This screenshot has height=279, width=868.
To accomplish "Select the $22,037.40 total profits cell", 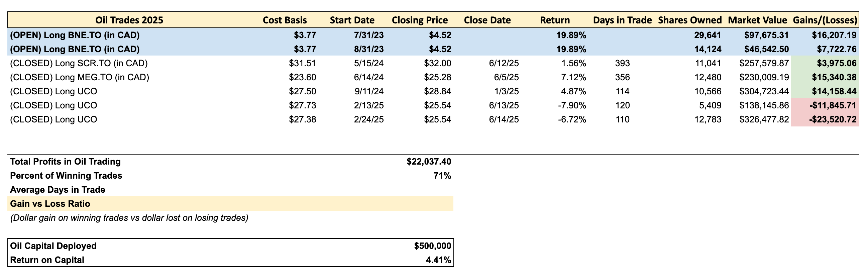I will pos(429,162).
